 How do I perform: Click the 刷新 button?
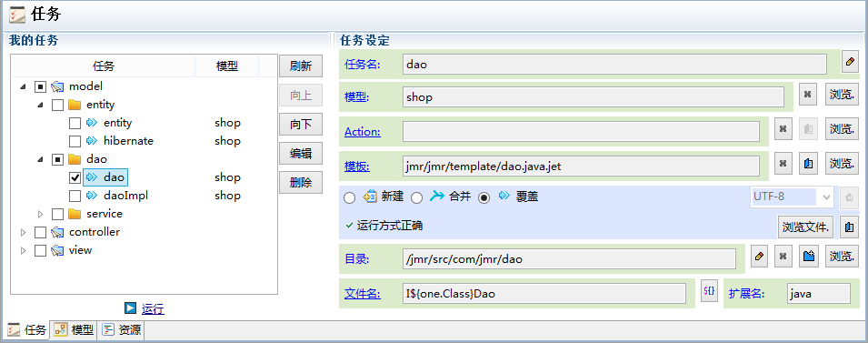pos(301,66)
